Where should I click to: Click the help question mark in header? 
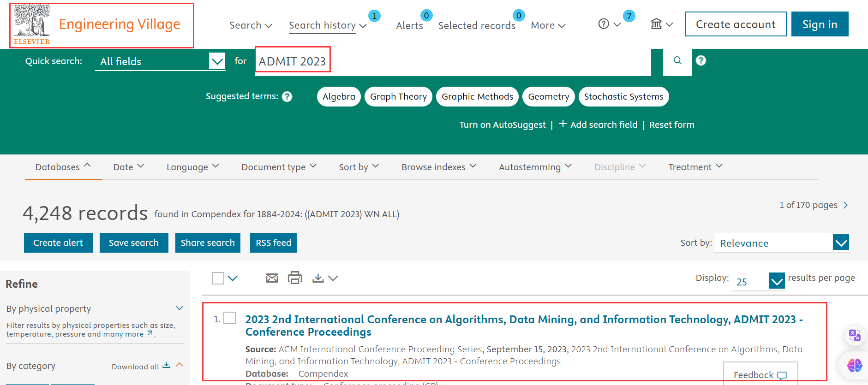(x=604, y=24)
